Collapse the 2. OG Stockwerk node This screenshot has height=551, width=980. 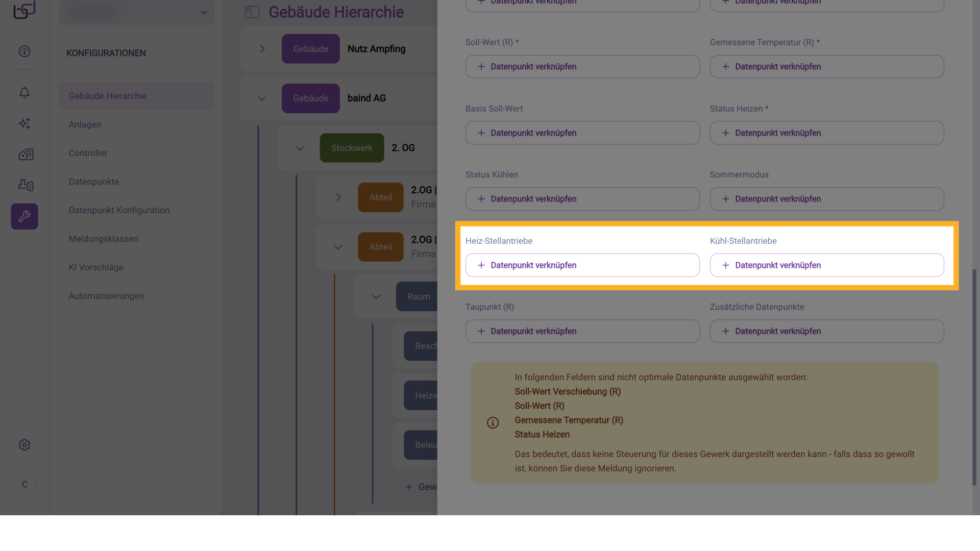pos(300,148)
